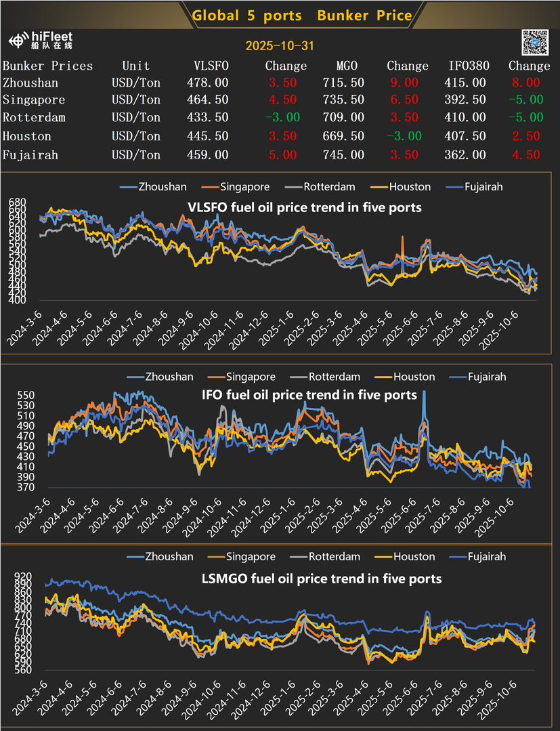Click the 2025-10-31 date label
The image size is (560, 731).
coord(278,45)
